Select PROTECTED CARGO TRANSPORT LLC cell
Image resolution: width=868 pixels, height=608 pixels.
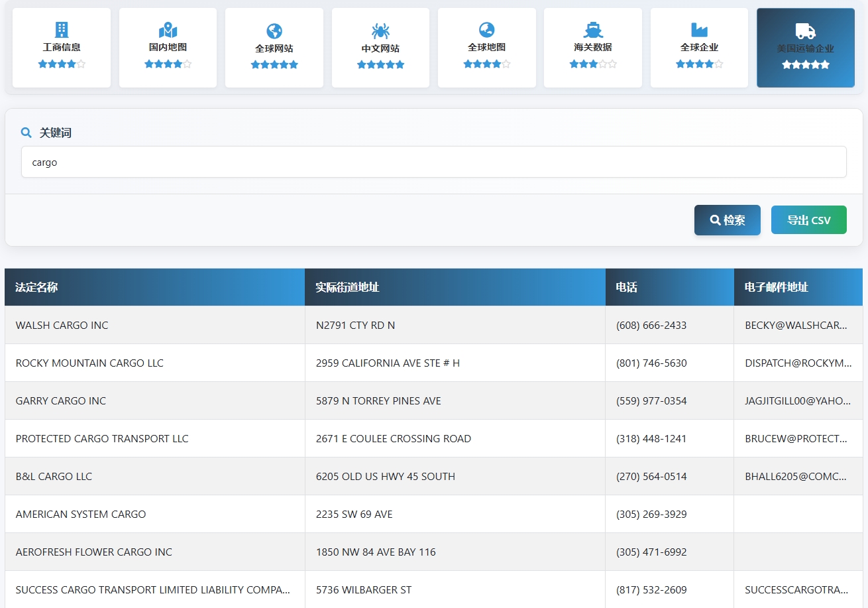click(x=155, y=438)
